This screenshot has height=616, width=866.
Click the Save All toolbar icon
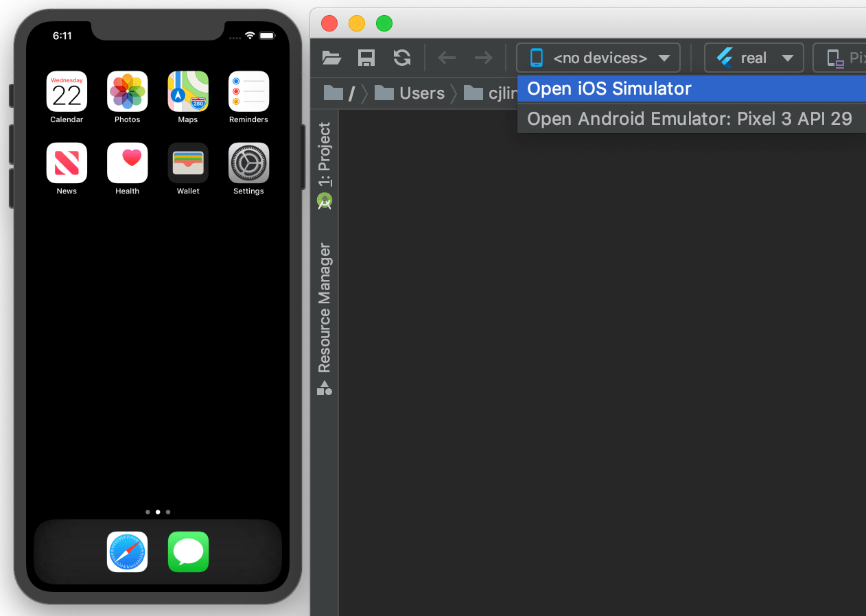366,58
